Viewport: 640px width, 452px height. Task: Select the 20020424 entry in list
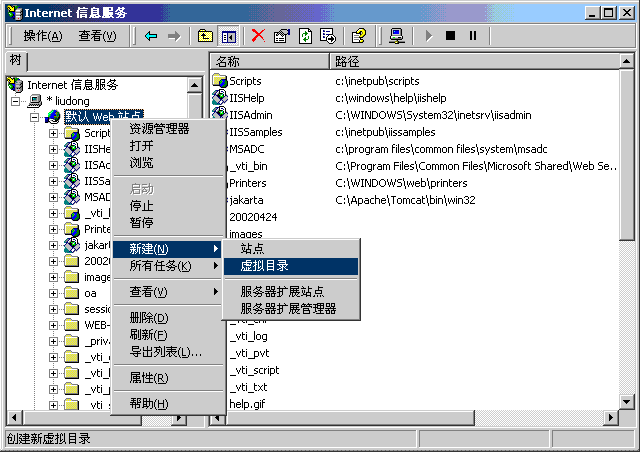tap(253, 217)
